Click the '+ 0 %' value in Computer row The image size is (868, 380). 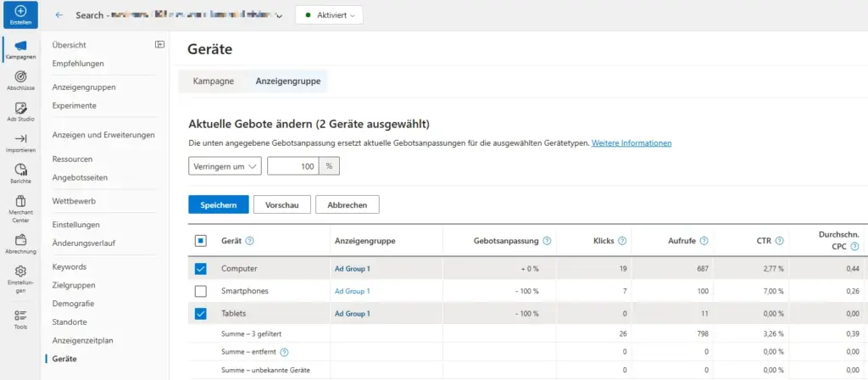tap(528, 269)
